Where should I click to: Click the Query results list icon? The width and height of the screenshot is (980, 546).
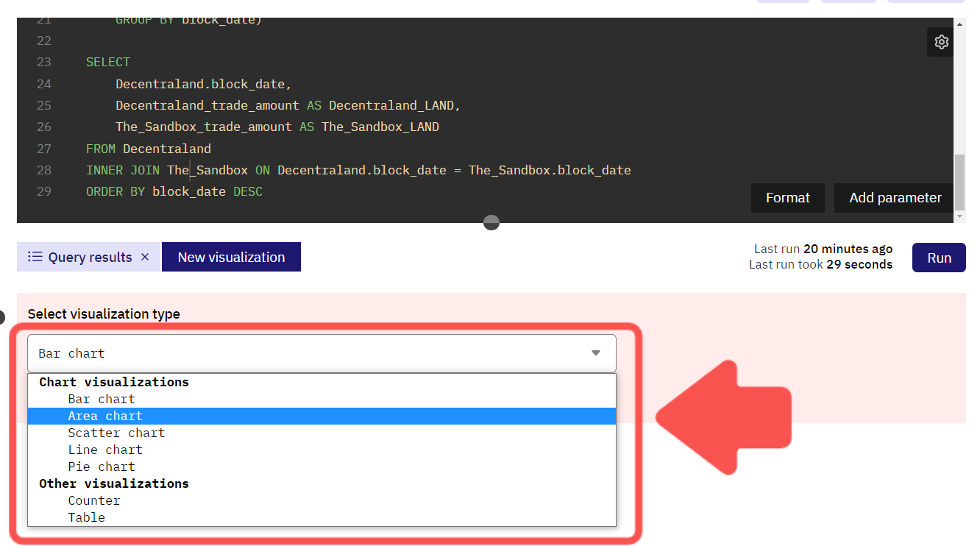[x=36, y=256]
